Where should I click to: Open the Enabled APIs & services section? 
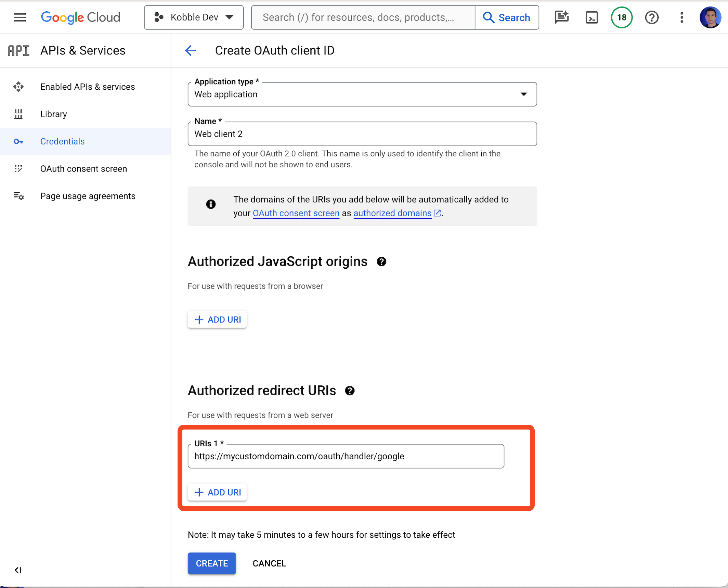pos(88,87)
